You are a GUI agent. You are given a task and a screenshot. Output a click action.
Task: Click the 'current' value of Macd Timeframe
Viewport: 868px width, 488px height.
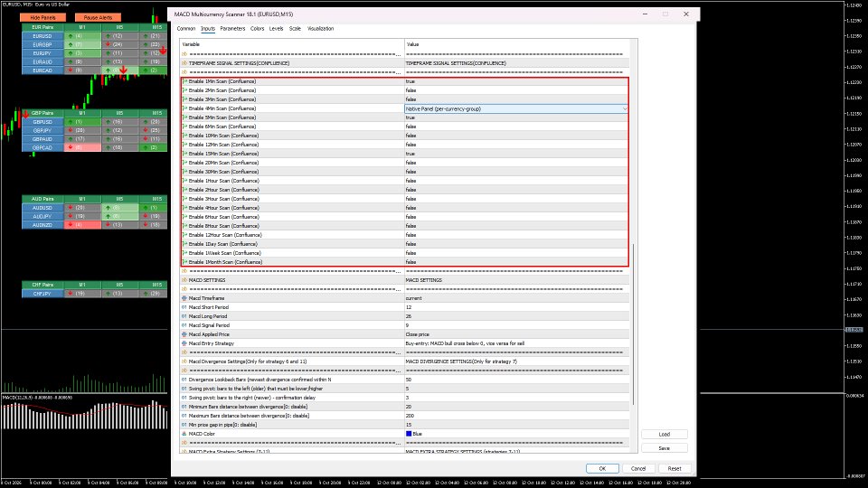[413, 298]
